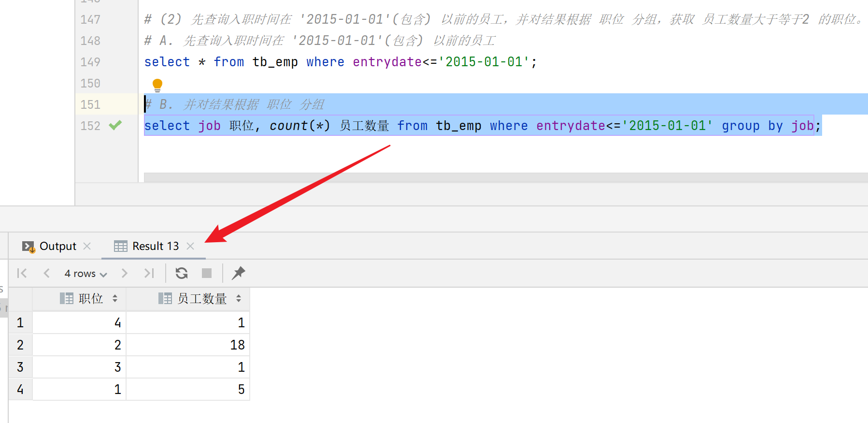Screen dimensions: 868x423
Task: Click the 职位 cell with value 2
Action: click(x=79, y=345)
